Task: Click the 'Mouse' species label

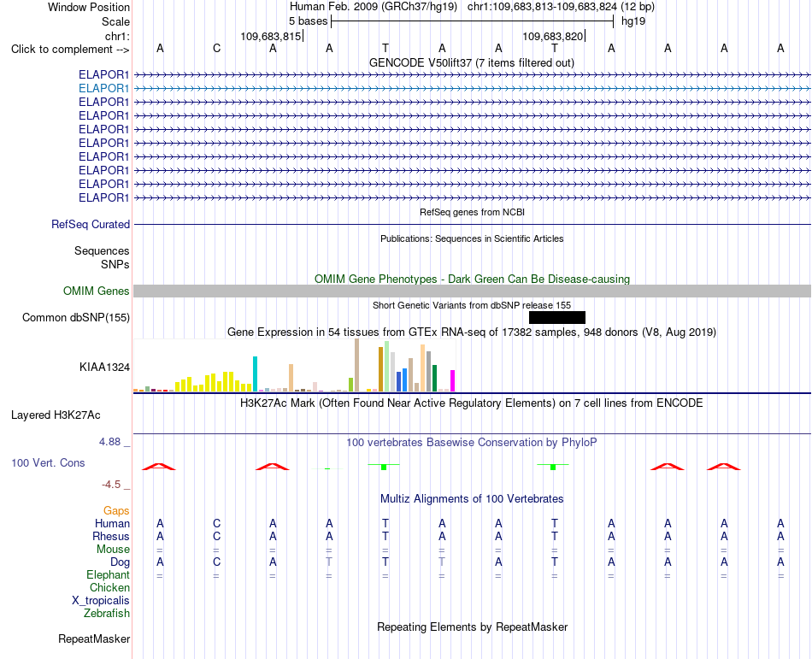Action: [x=113, y=550]
